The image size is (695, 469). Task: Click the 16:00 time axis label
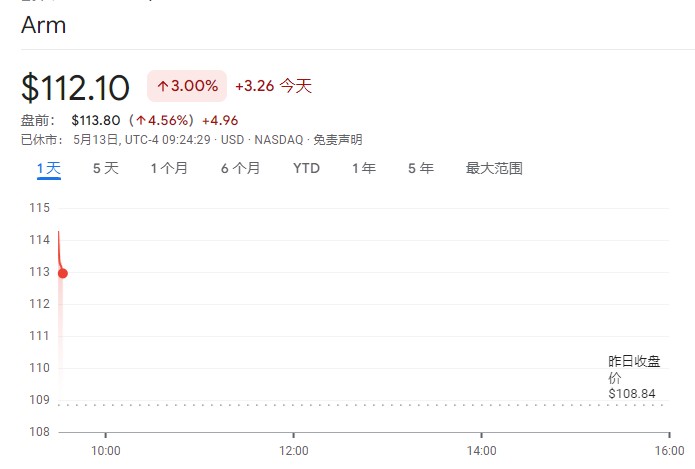click(x=669, y=451)
